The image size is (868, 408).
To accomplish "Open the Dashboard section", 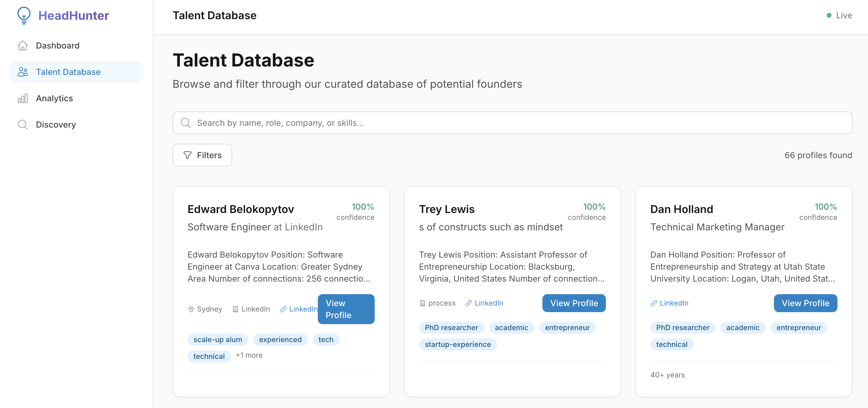I will (58, 46).
